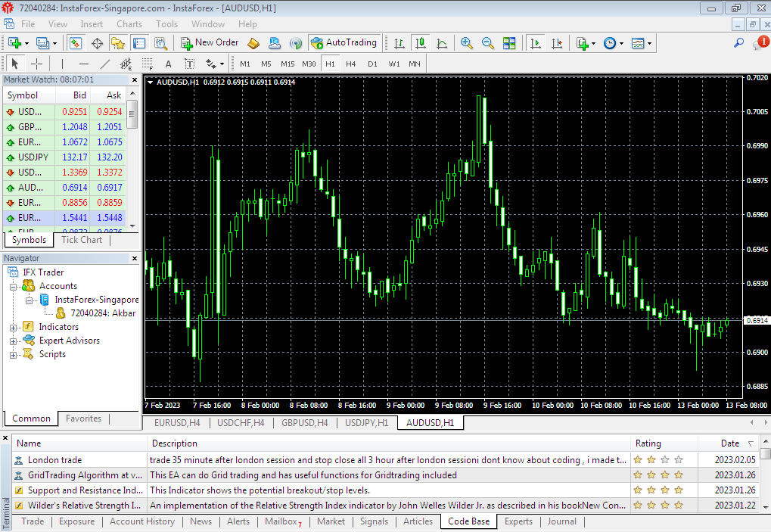Close the Market Watch panel
771x532 pixels.
click(135, 79)
